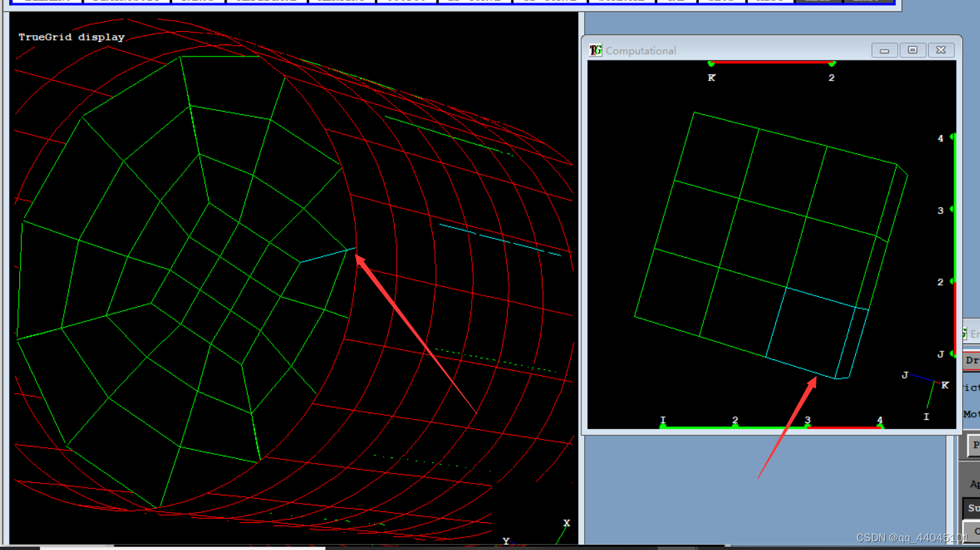Select the Draw option in the Environment panel
The width and height of the screenshot is (980, 550).
(x=974, y=360)
